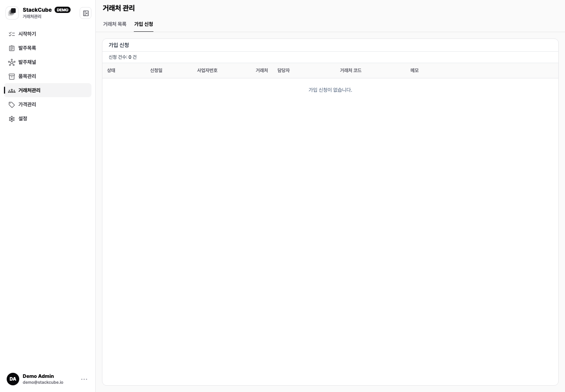Click the 가입 신청이 없습니다. message

(x=330, y=90)
